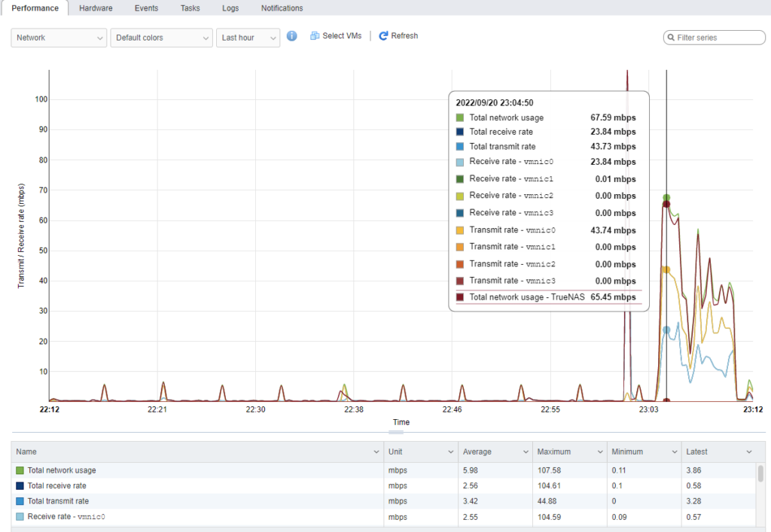
Task: Open the Notifications tab
Action: [282, 8]
